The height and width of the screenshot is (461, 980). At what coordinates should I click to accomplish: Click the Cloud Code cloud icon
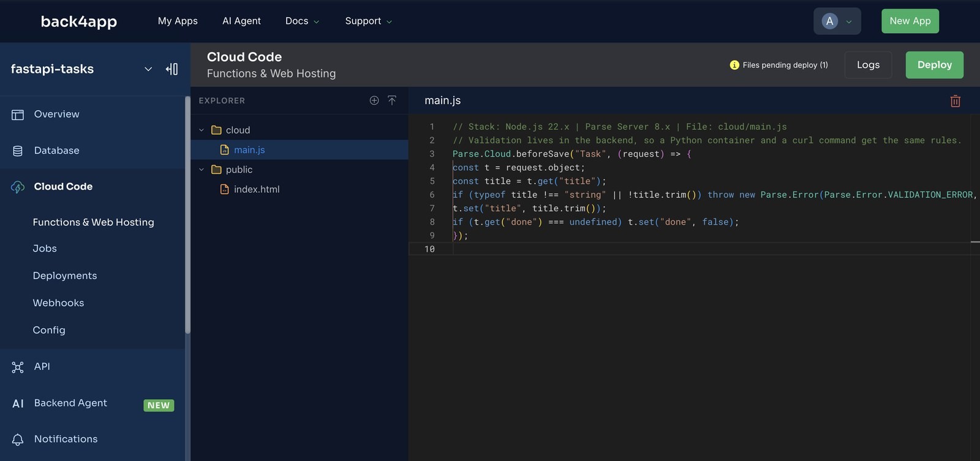[x=18, y=187]
